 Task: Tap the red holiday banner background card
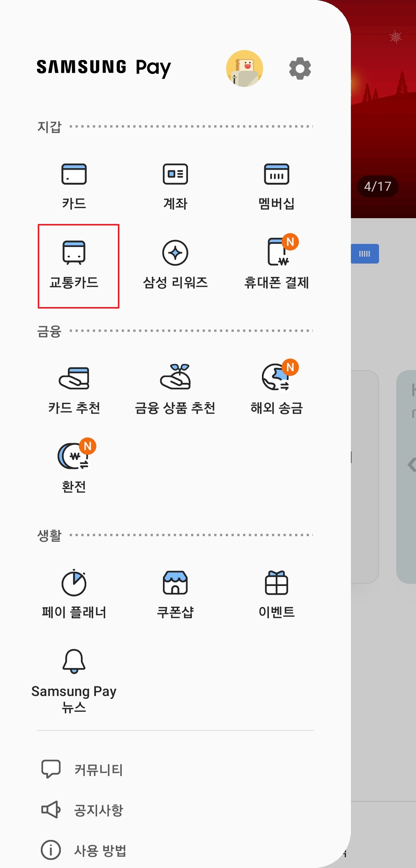[x=383, y=109]
